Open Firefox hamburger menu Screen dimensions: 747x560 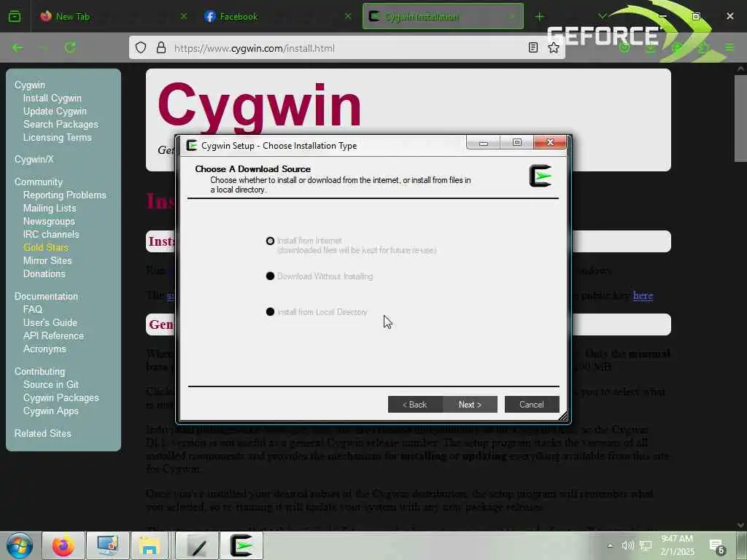click(729, 47)
